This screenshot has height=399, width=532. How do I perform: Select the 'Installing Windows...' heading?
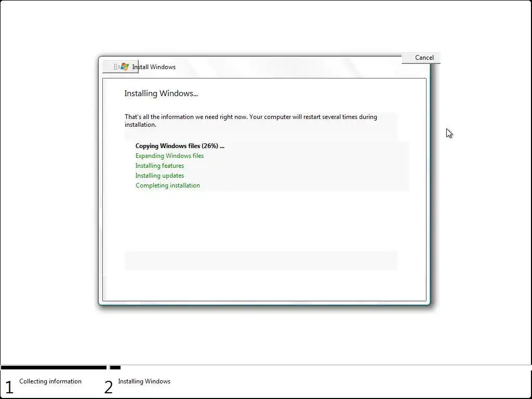tap(161, 94)
